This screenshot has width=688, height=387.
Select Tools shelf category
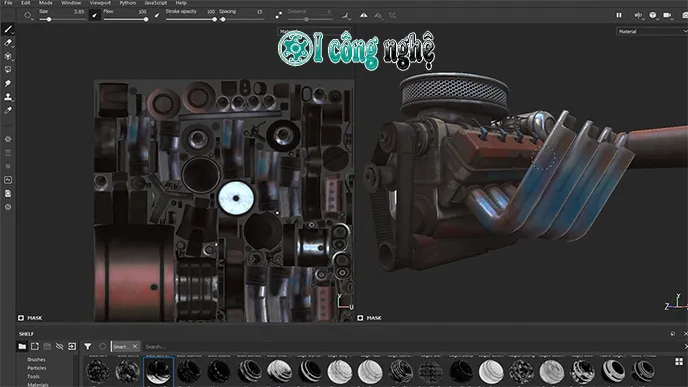[x=33, y=376]
